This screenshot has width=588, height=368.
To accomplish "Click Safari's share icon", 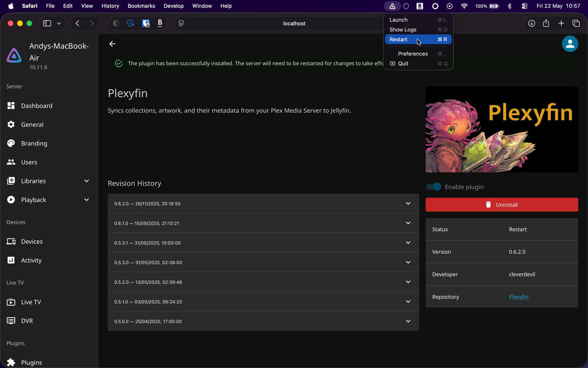I will pos(546,23).
